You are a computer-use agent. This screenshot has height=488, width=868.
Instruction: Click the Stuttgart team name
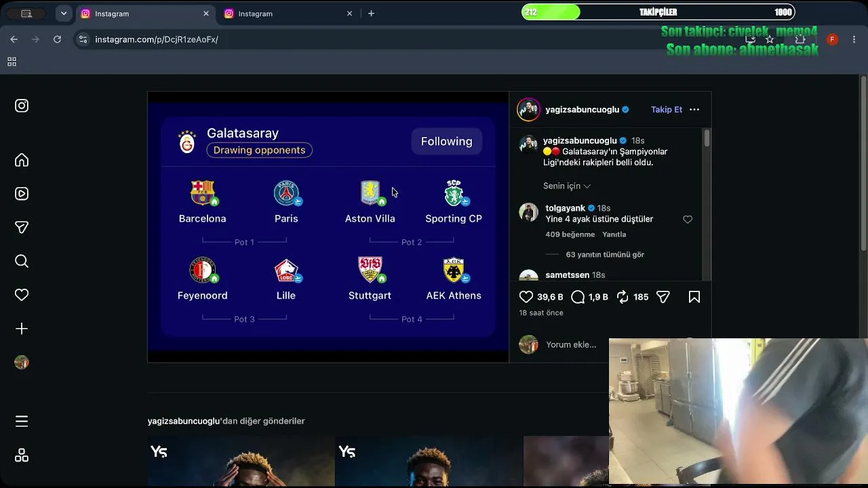[x=370, y=296]
